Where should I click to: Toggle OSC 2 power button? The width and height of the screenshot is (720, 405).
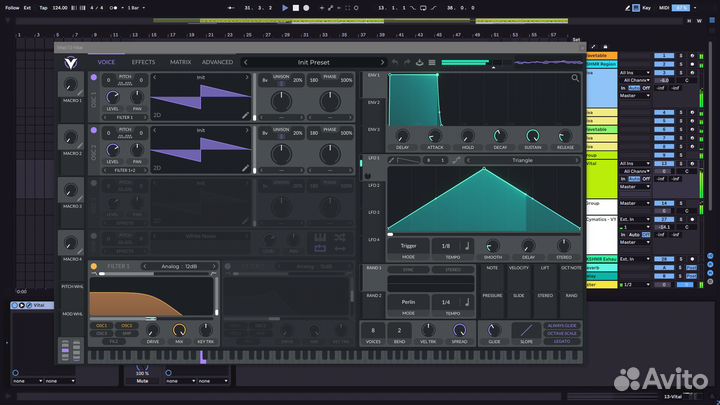94,130
